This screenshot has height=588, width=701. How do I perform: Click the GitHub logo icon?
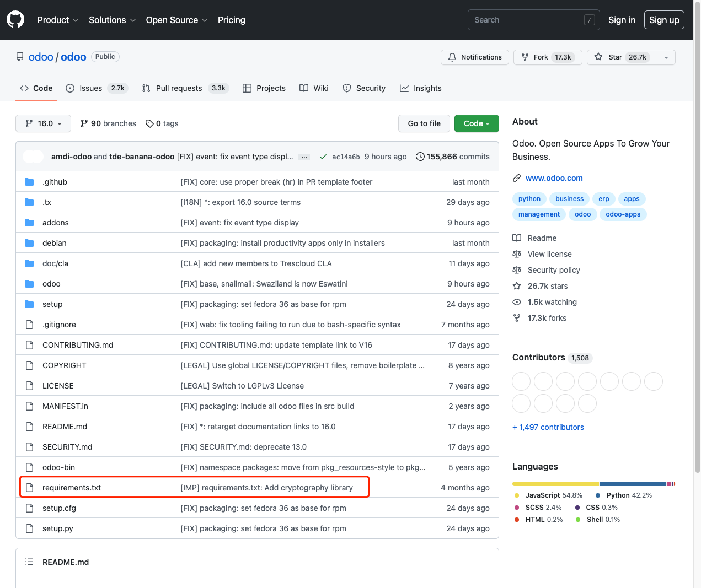tap(15, 20)
